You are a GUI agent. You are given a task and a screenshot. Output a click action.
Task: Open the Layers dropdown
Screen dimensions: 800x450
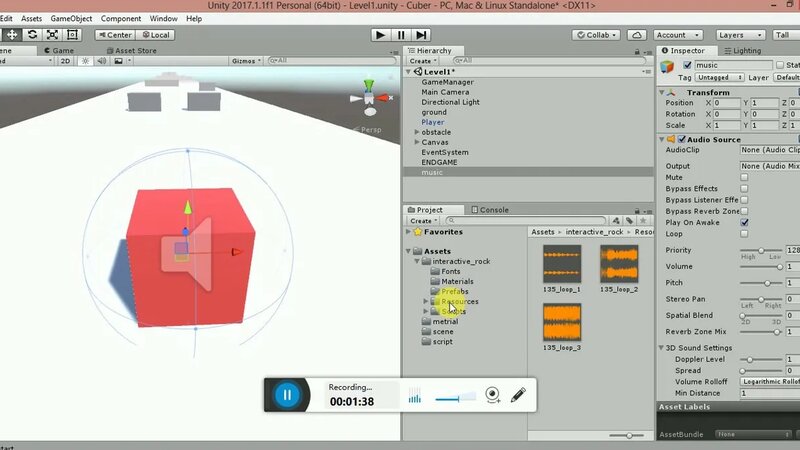click(x=740, y=35)
